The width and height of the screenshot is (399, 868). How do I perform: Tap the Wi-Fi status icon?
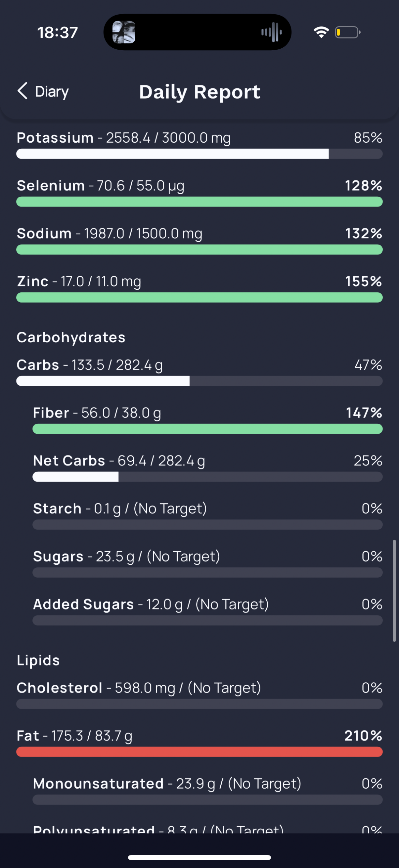point(321,32)
